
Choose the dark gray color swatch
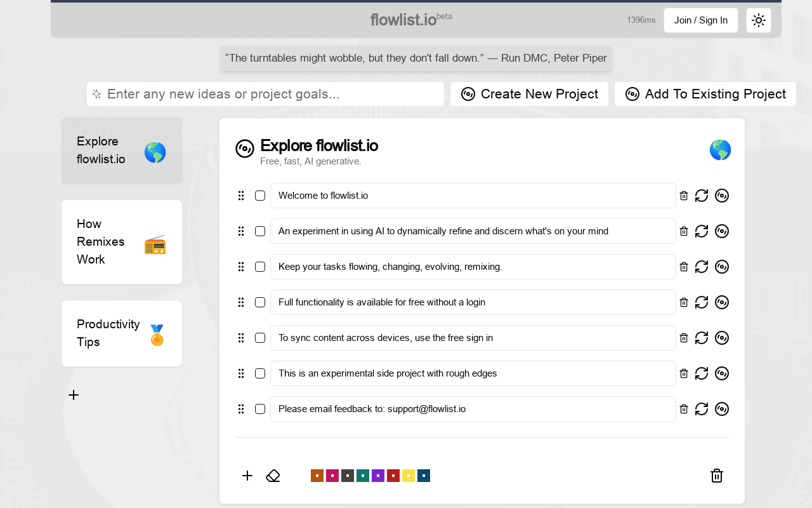[348, 476]
